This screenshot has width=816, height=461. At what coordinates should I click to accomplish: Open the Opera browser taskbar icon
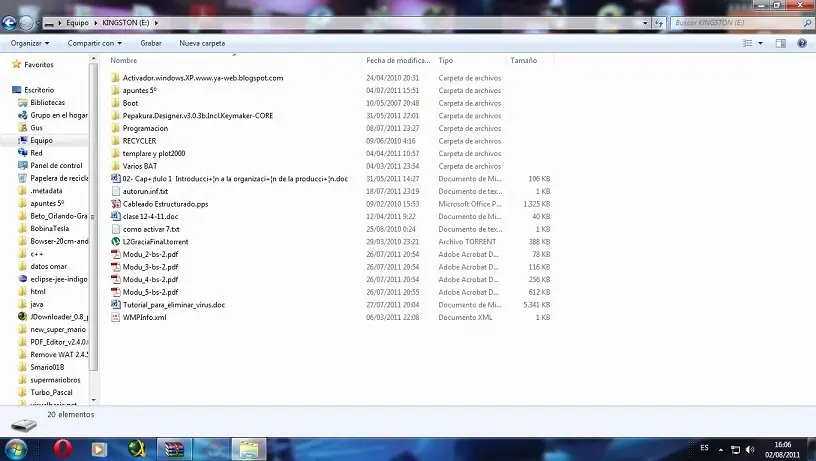[63, 449]
